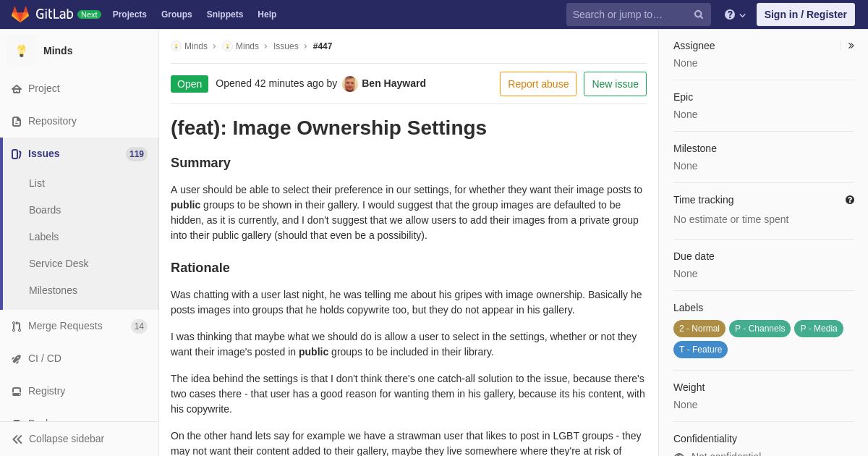
Task: Open Labels in sidebar
Action: 43,237
